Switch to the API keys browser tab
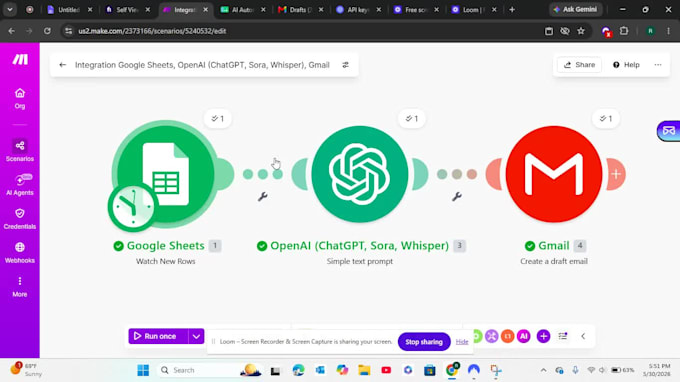680x382 pixels. click(358, 10)
